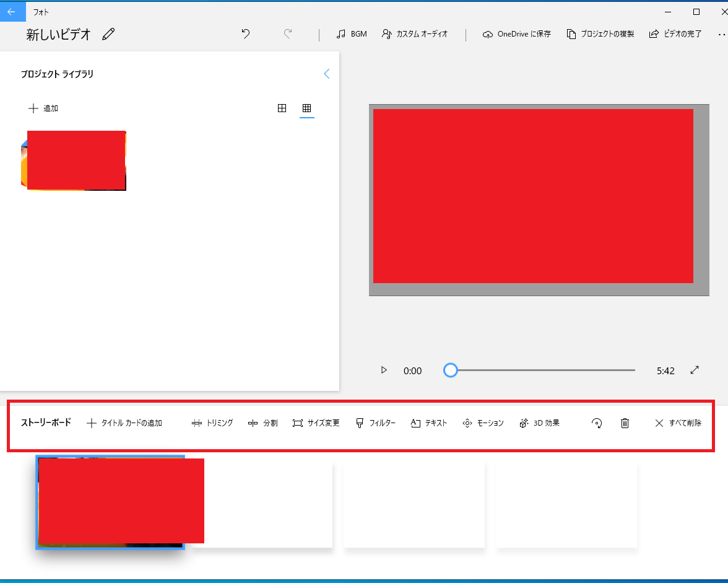The image size is (728, 583).
Task: Remove all clips with すべて削除
Action: (x=678, y=423)
